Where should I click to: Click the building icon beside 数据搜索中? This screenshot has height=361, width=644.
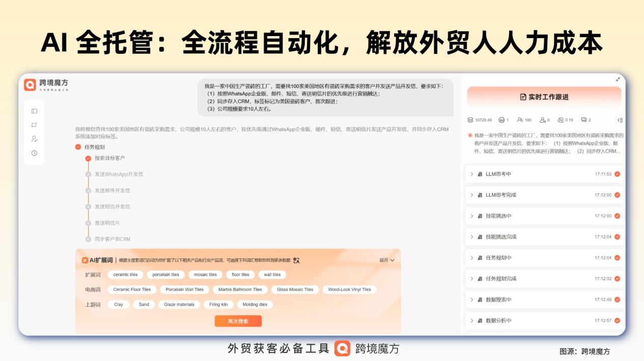tap(480, 299)
